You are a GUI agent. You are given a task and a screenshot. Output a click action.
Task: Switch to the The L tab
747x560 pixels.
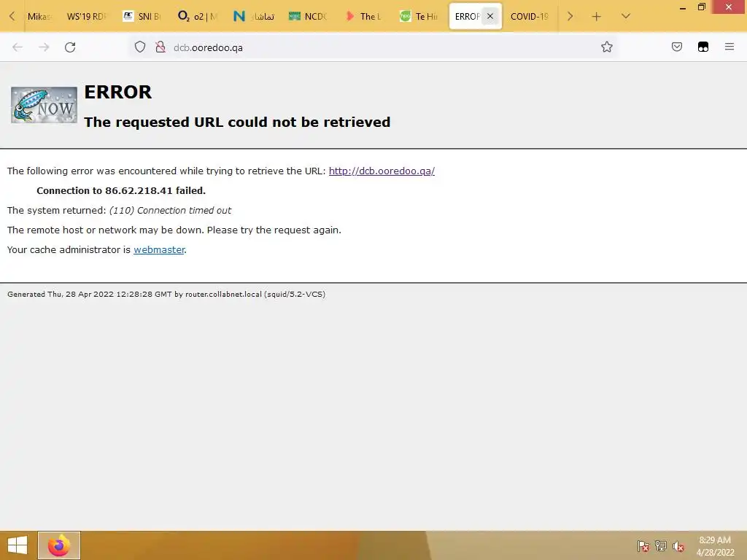coord(364,17)
